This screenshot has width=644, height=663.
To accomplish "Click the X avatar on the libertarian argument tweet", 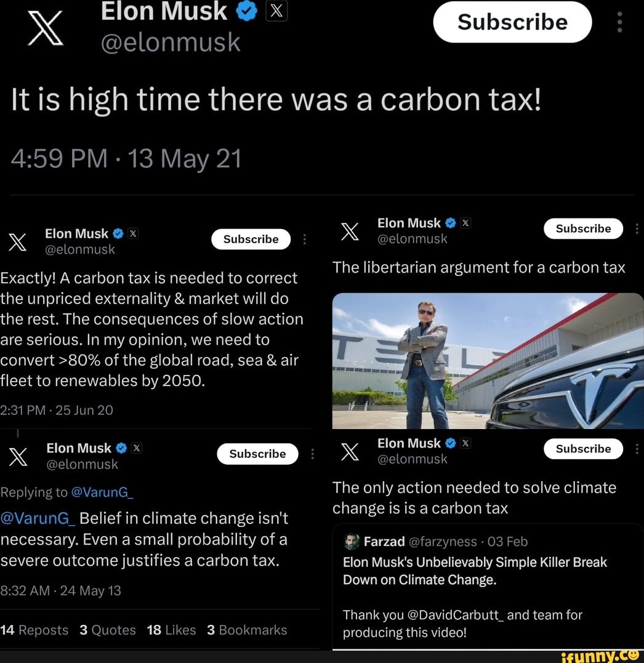I will [x=350, y=231].
